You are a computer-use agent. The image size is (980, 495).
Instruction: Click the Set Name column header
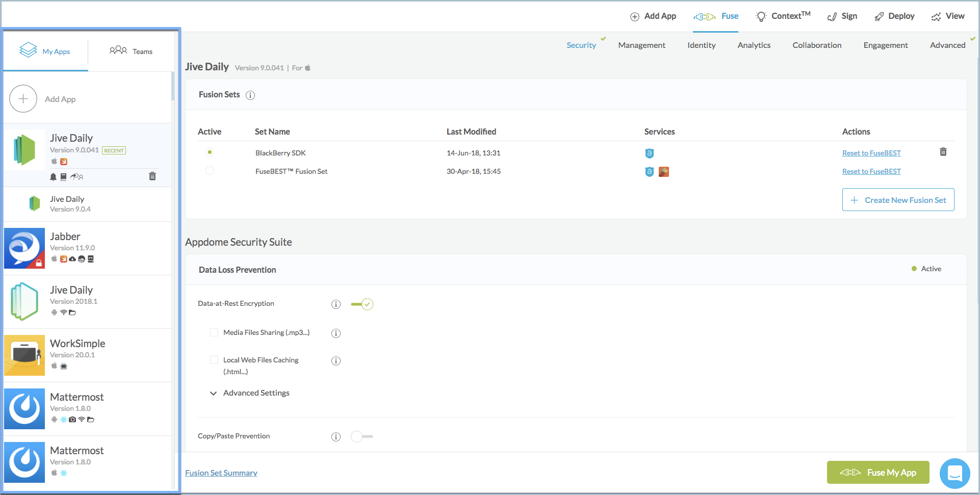(272, 132)
